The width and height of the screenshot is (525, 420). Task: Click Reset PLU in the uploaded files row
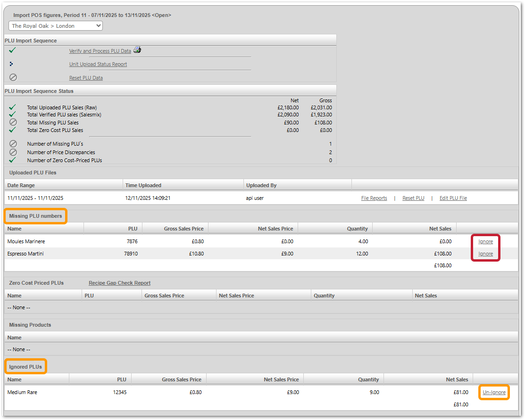(x=413, y=198)
